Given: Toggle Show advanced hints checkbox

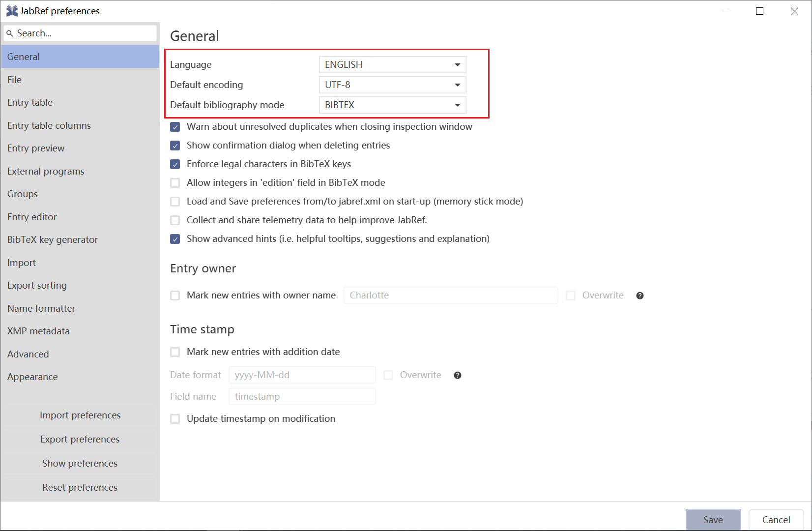Looking at the screenshot, I should pos(175,239).
